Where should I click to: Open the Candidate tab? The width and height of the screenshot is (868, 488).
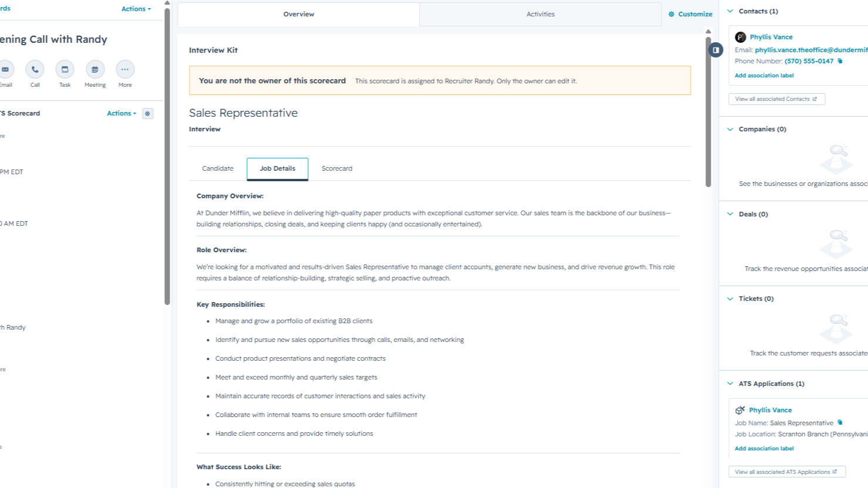point(218,168)
